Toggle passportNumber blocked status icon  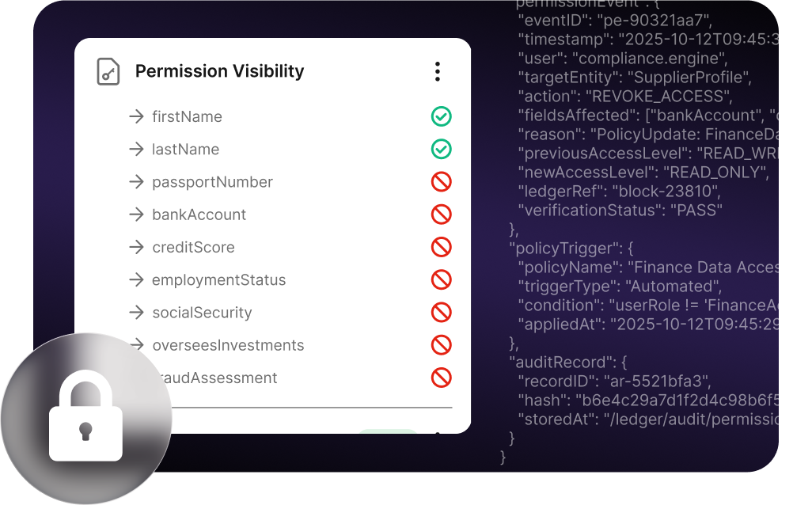coord(441,182)
